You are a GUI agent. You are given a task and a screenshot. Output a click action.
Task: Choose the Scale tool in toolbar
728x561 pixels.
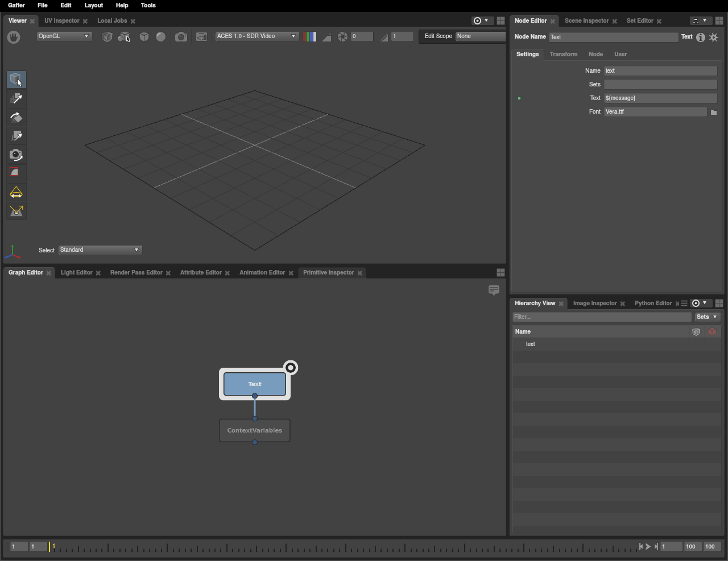tap(16, 136)
